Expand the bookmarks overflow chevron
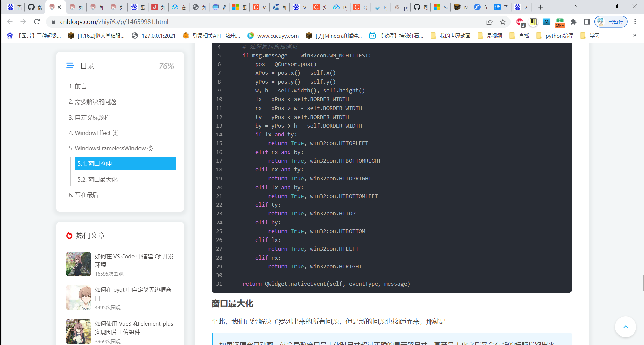This screenshot has height=345, width=644. click(634, 35)
